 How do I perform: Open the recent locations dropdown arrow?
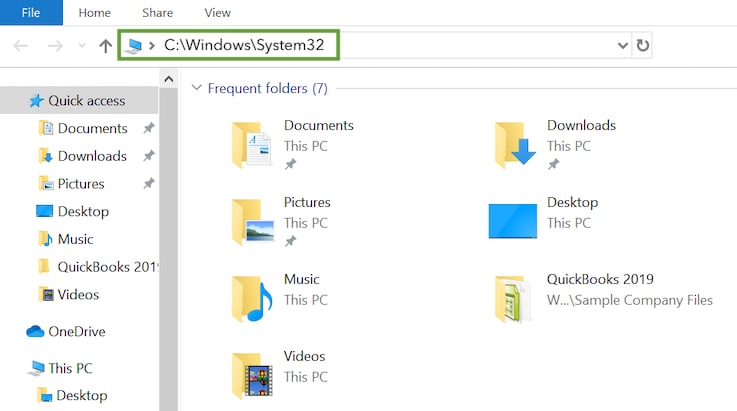[82, 46]
